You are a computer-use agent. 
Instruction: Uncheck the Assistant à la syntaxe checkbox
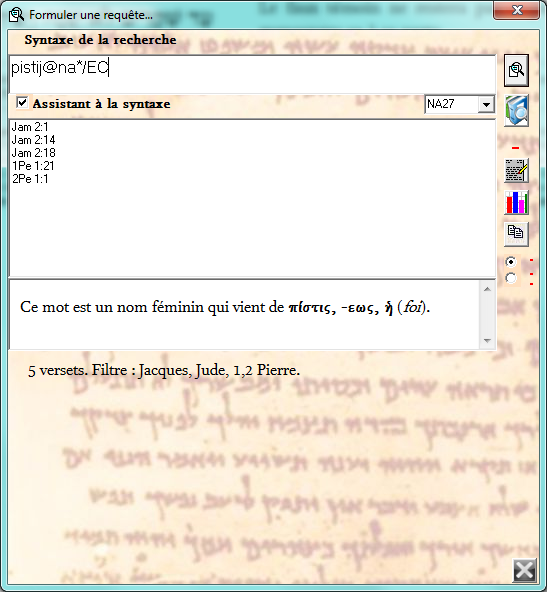tap(22, 102)
